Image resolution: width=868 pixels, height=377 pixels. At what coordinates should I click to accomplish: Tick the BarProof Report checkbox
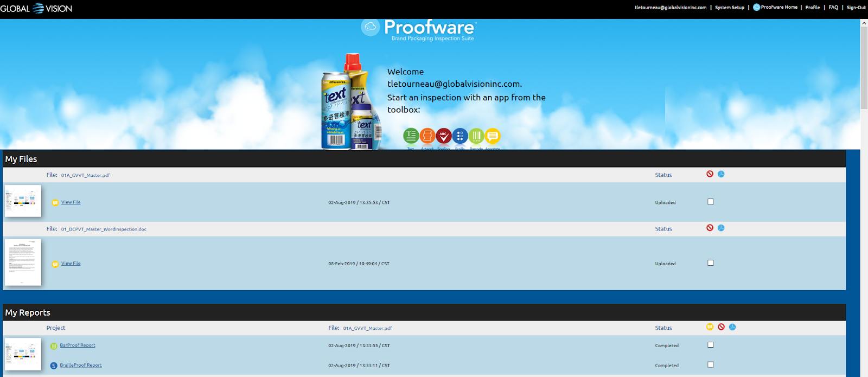711,345
